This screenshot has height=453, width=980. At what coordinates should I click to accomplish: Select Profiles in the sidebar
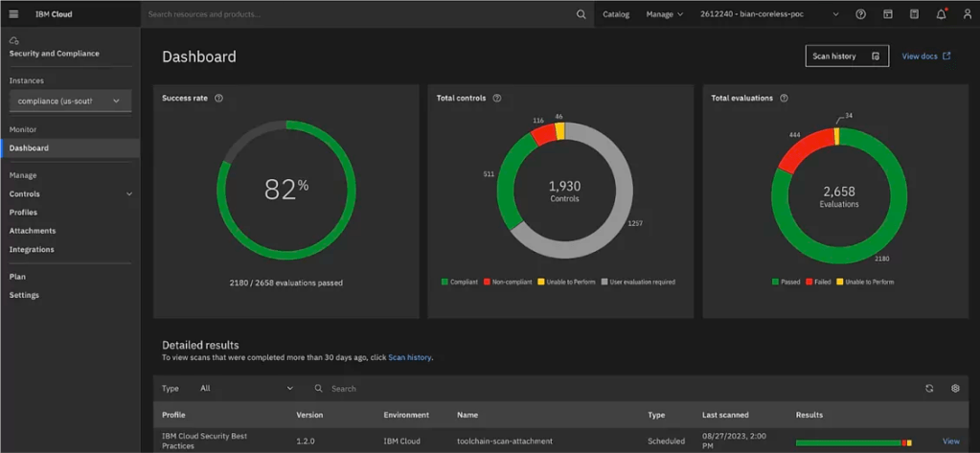(x=24, y=213)
